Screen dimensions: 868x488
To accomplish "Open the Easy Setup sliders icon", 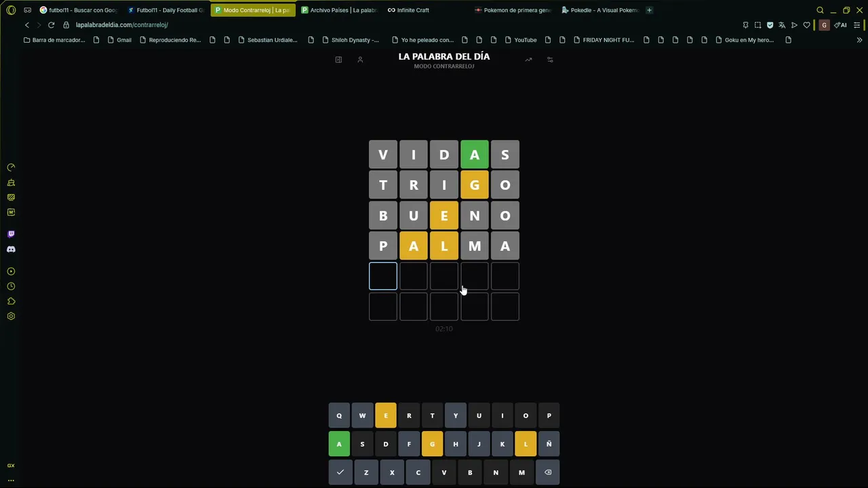I will pyautogui.click(x=857, y=25).
